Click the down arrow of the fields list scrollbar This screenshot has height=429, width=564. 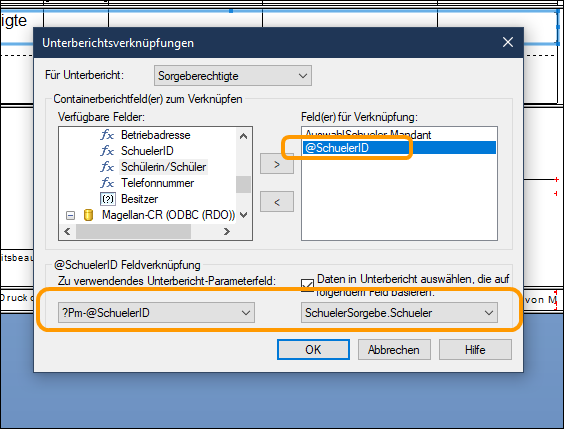(244, 215)
